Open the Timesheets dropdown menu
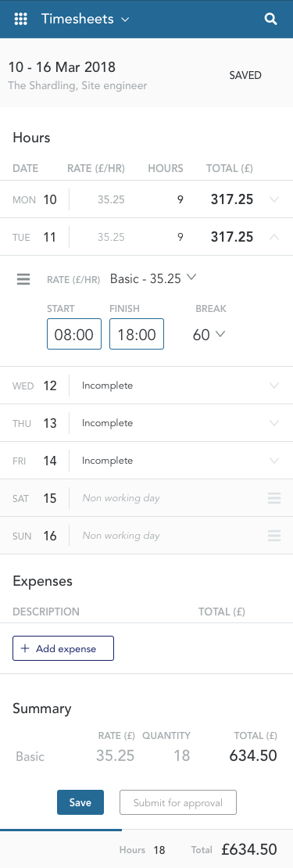This screenshot has width=293, height=868. [x=85, y=20]
